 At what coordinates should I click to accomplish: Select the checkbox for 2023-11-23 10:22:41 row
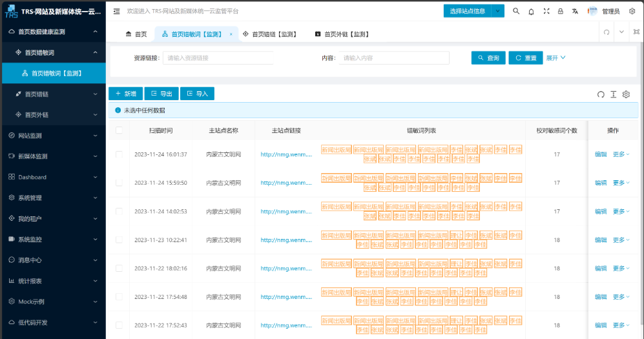pyautogui.click(x=119, y=240)
